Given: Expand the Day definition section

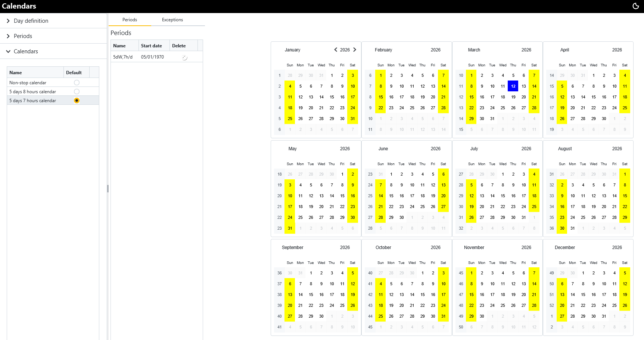Looking at the screenshot, I should tap(31, 21).
